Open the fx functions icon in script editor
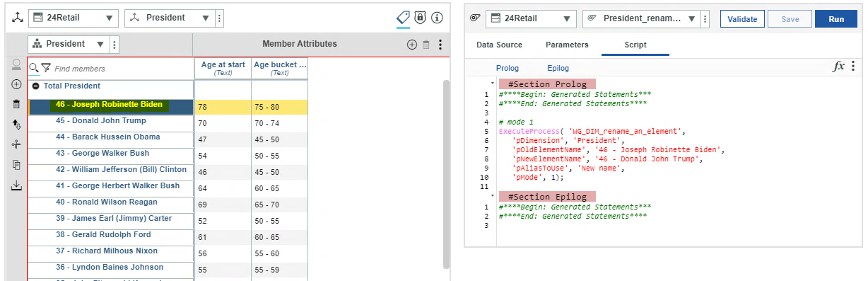868x281 pixels. pos(839,66)
